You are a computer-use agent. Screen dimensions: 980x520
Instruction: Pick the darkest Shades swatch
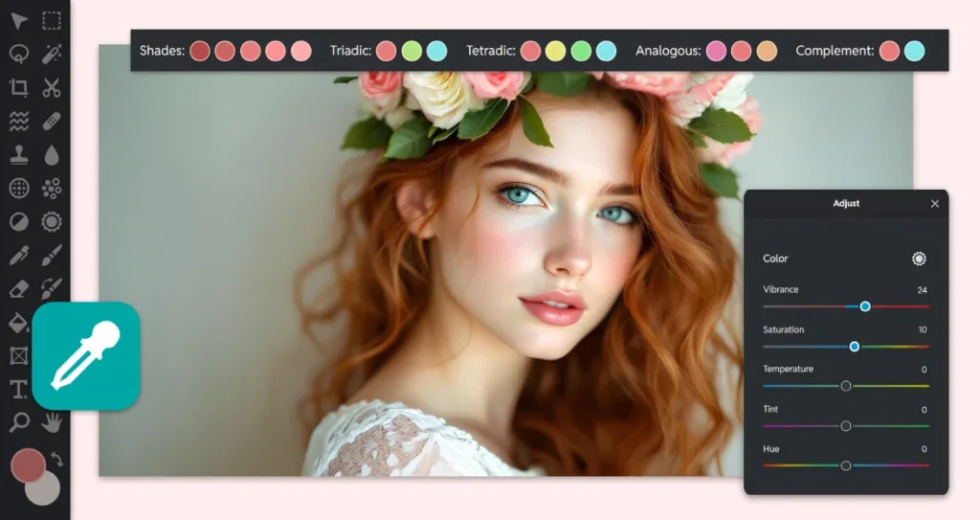(200, 51)
